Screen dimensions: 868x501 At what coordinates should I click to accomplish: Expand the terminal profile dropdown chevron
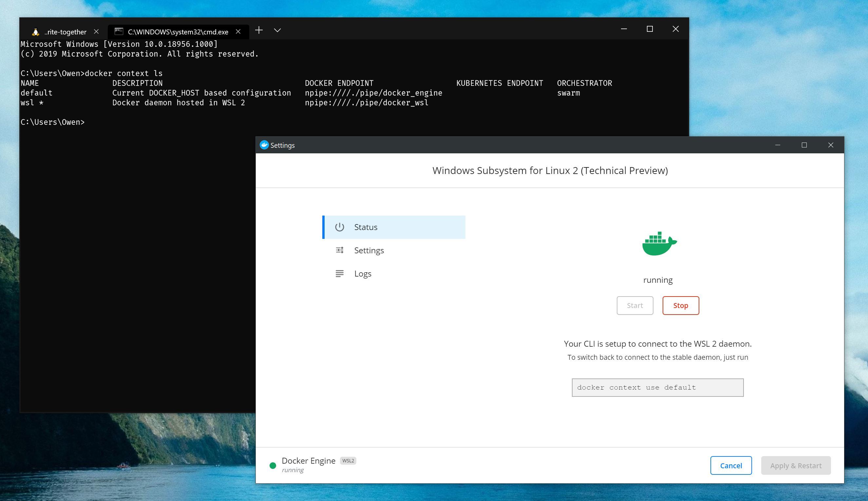click(x=277, y=30)
